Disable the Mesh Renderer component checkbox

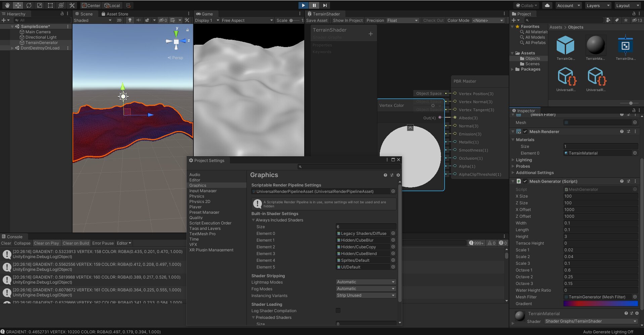tap(525, 131)
